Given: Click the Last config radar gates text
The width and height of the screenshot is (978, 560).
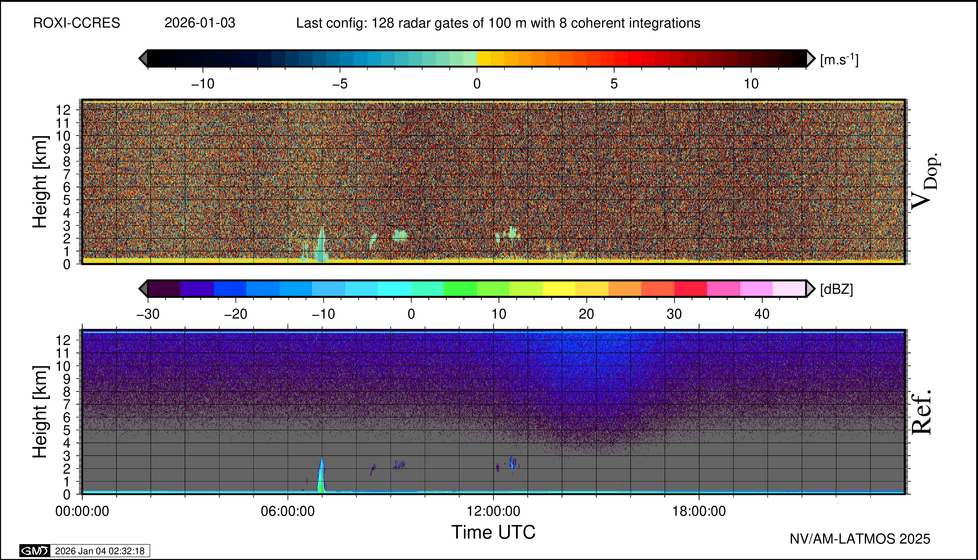Looking at the screenshot, I should (498, 23).
